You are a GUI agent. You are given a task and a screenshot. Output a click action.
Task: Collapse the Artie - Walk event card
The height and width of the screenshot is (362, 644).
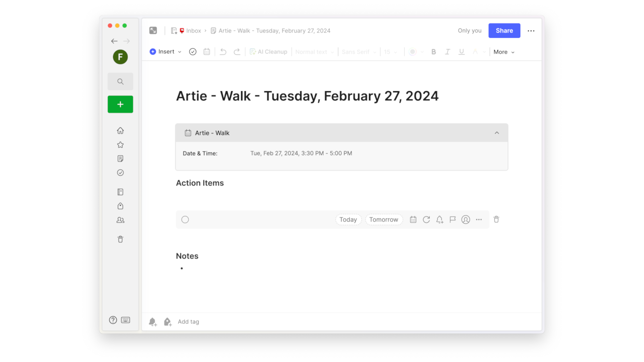(x=497, y=133)
